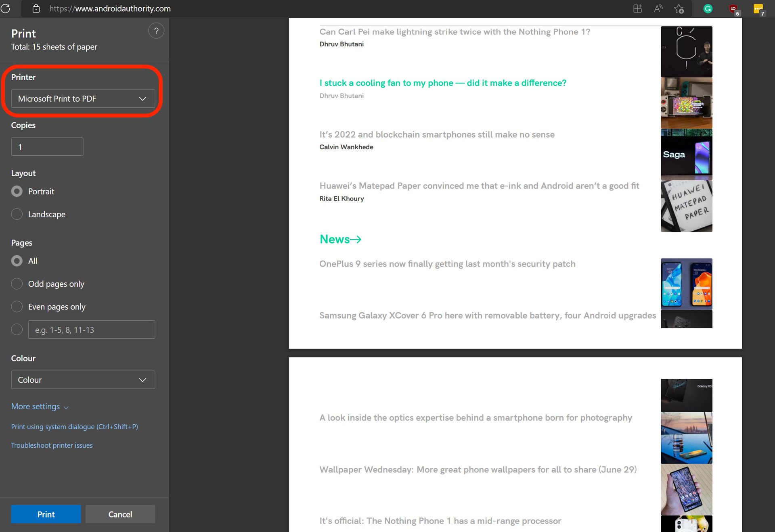Image resolution: width=775 pixels, height=532 pixels.
Task: Click Cancel to dismiss print dialog
Action: [x=120, y=514]
